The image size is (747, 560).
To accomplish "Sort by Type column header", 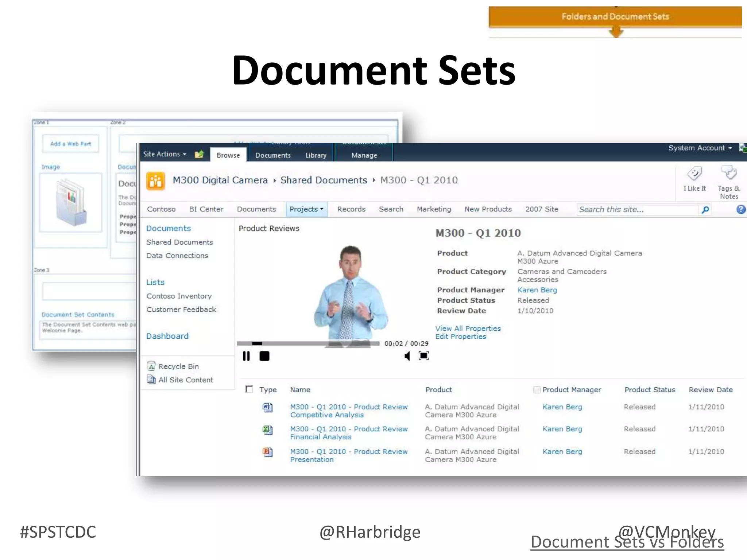I will pos(268,390).
